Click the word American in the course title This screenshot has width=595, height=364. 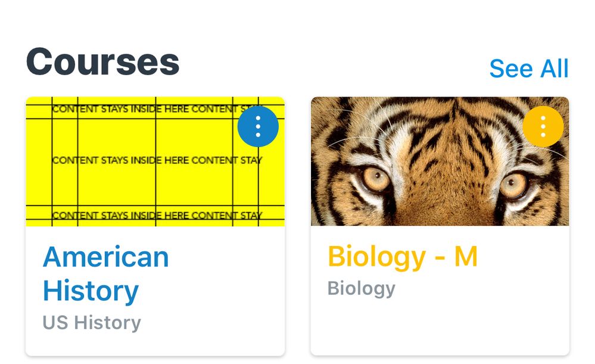[106, 257]
